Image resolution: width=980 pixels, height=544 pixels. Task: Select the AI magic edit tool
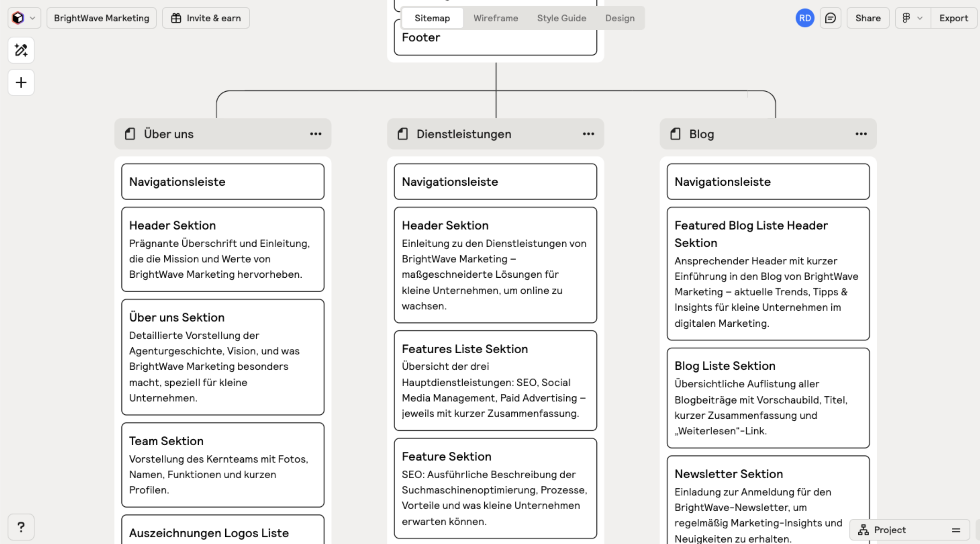pos(21,50)
